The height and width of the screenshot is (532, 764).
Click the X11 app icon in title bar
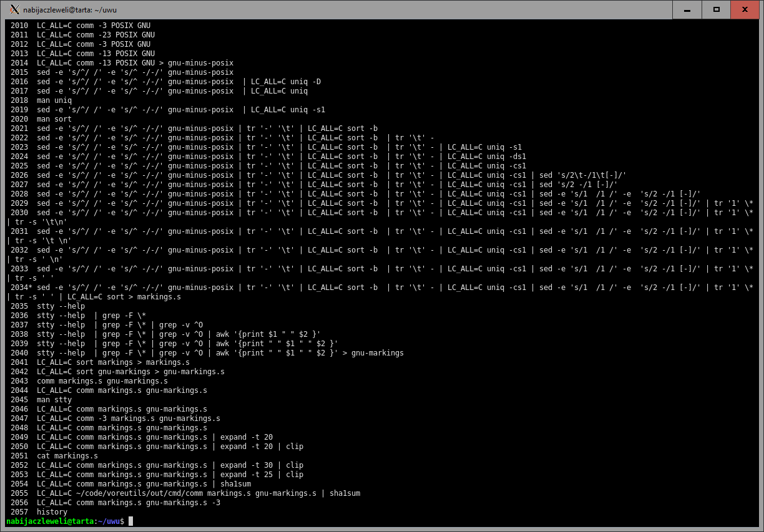[x=15, y=9]
